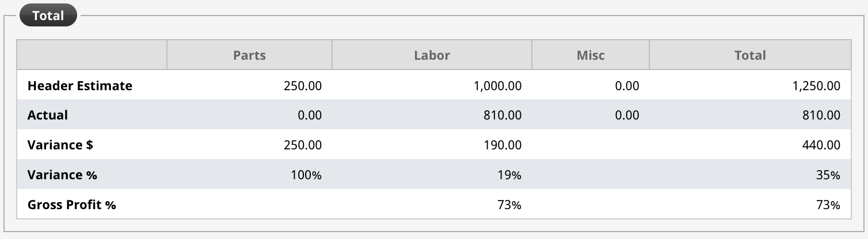
Task: Select the Labor column header
Action: (x=432, y=55)
